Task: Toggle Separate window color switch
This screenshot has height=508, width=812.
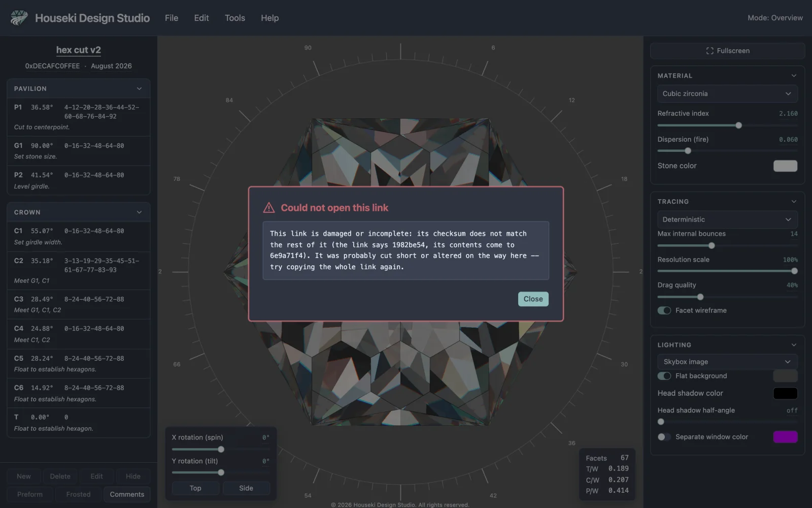Action: click(664, 437)
